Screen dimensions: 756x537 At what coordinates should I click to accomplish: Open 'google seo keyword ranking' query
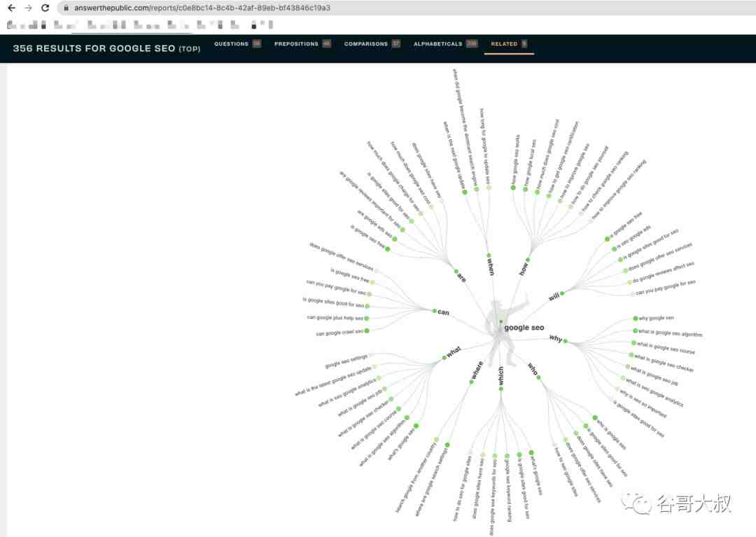[x=508, y=489]
